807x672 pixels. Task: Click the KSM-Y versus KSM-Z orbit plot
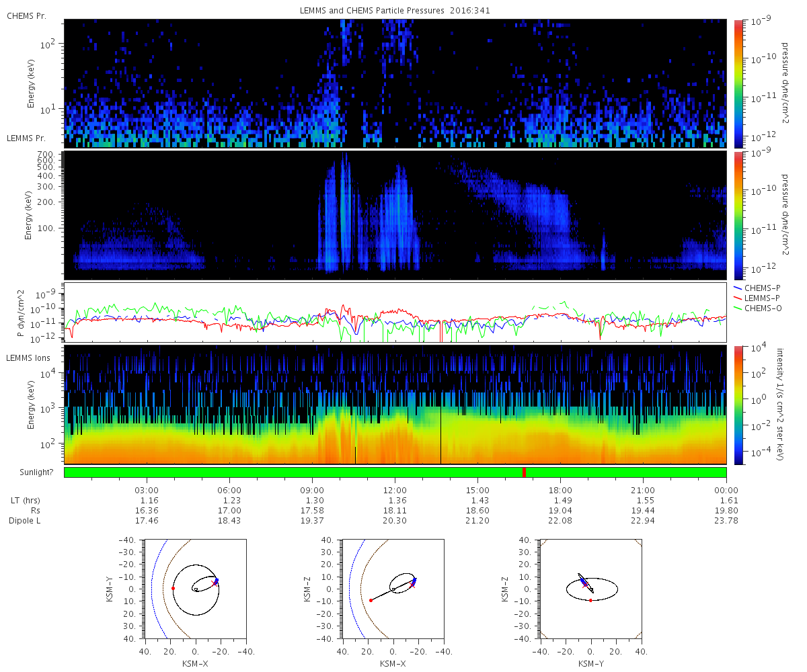pos(591,588)
